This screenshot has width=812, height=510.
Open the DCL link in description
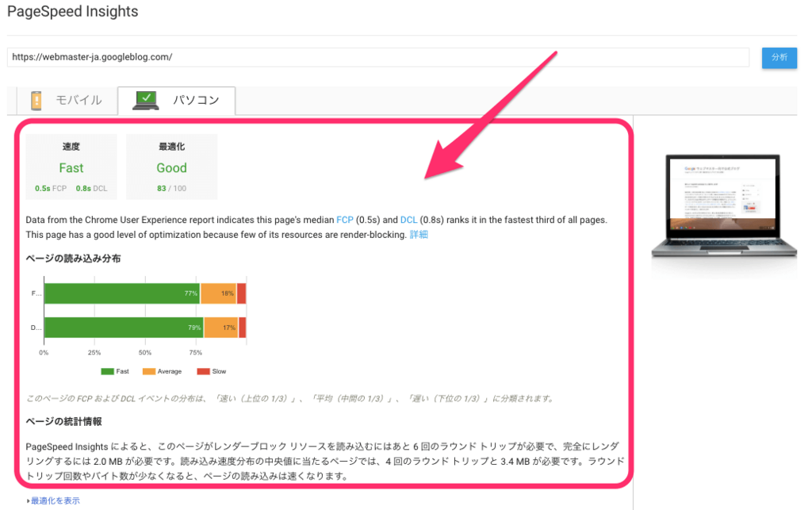click(x=408, y=220)
